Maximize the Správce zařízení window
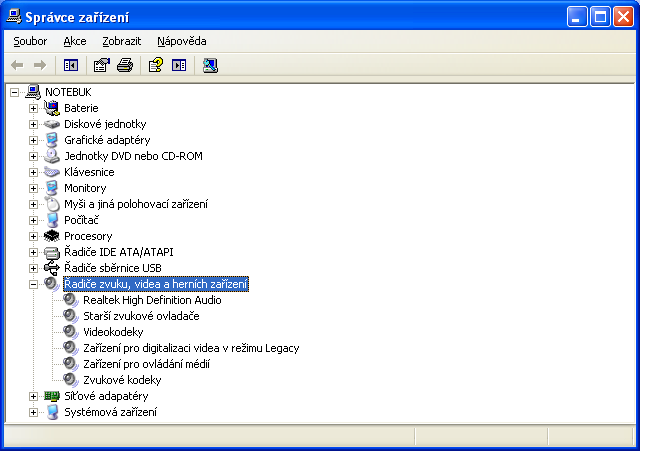The width and height of the screenshot is (650, 451). coord(600,17)
